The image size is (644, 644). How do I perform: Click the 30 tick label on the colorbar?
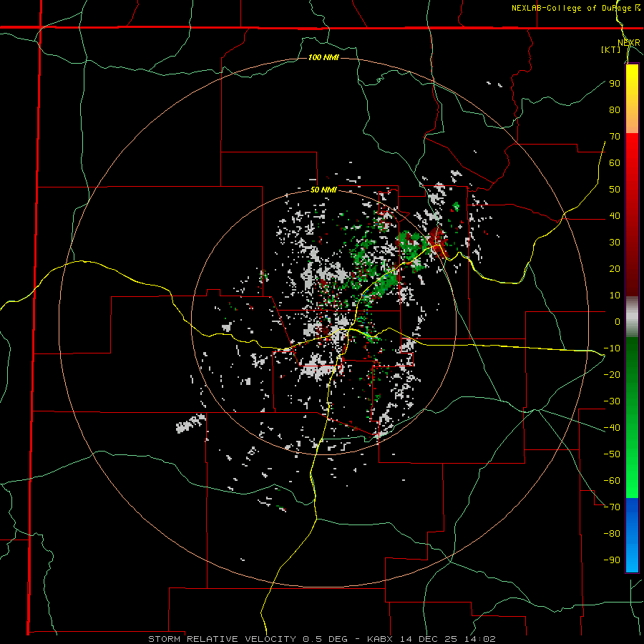click(x=615, y=243)
